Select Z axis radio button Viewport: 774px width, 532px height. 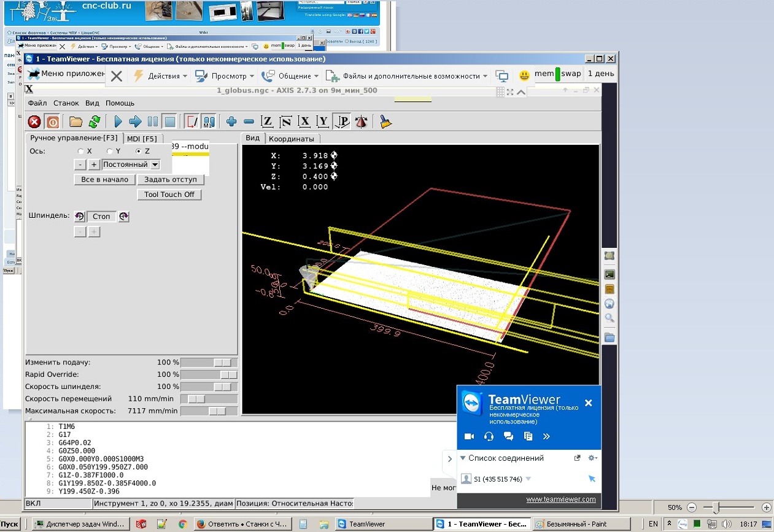point(139,151)
